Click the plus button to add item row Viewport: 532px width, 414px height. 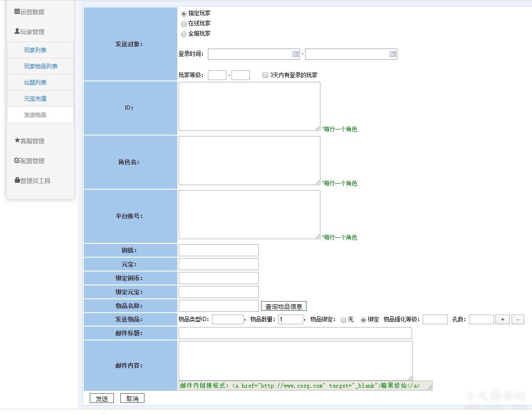coord(502,319)
